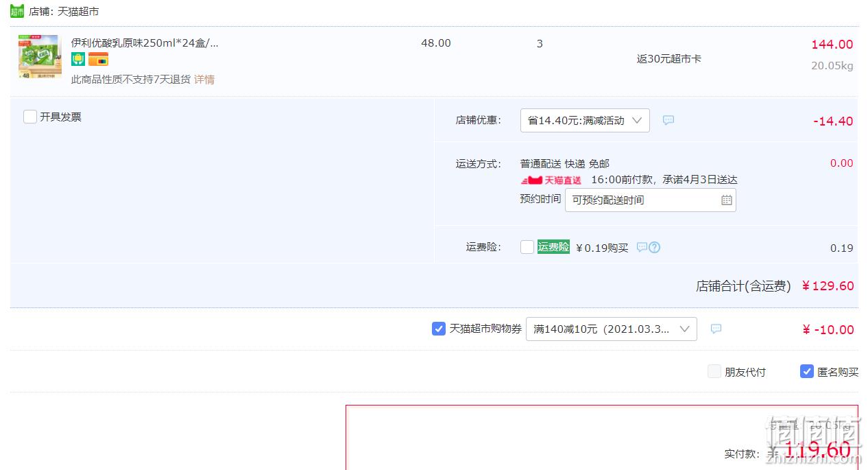Click the store name 店铺: 天猫超市

[x=64, y=12]
